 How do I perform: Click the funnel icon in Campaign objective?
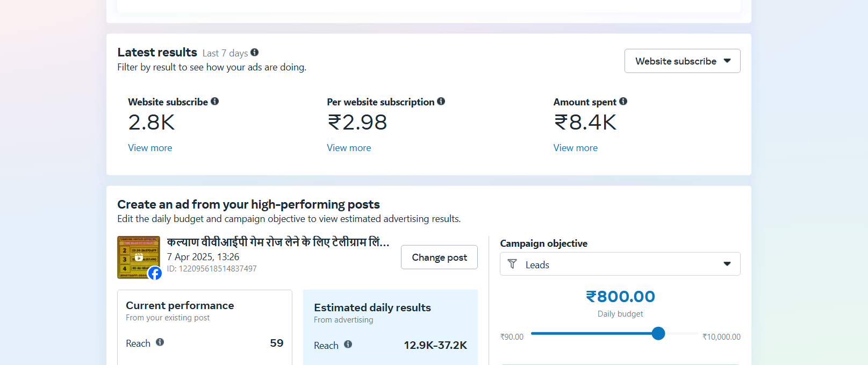pyautogui.click(x=512, y=264)
